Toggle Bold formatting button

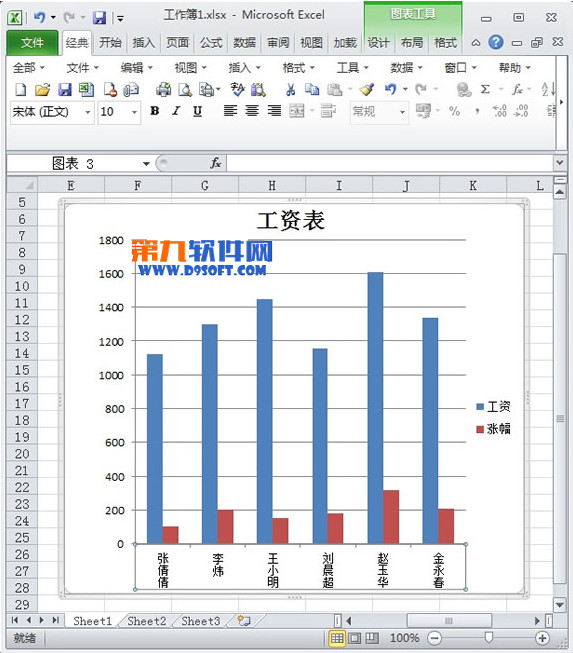pos(154,111)
